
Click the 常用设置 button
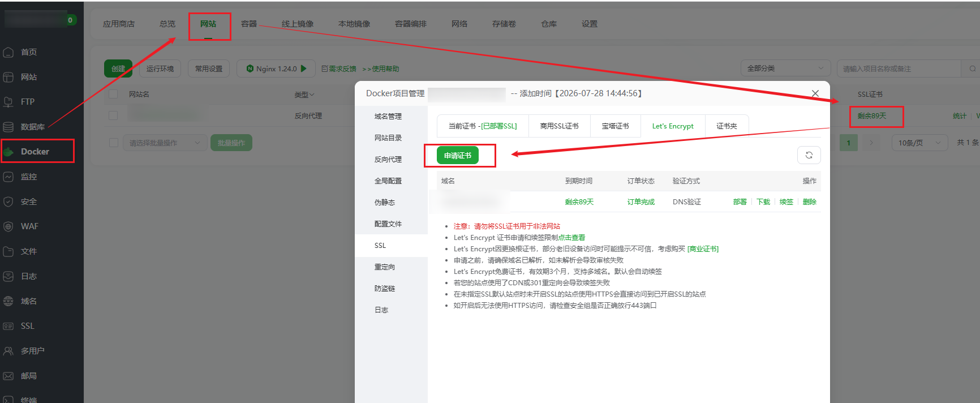(209, 68)
